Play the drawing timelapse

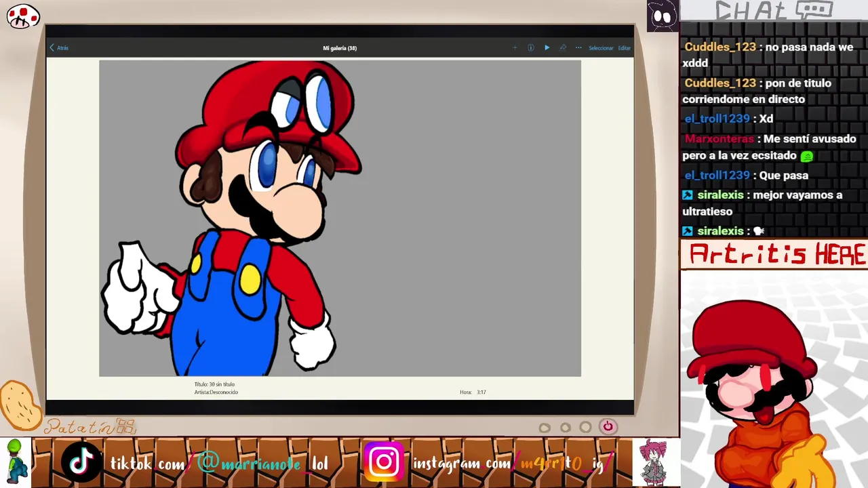point(547,48)
